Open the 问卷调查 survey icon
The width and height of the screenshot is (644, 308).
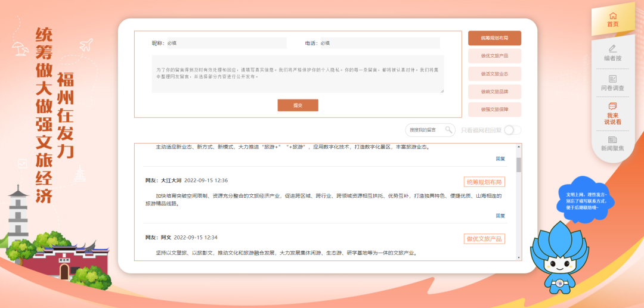coord(613,78)
